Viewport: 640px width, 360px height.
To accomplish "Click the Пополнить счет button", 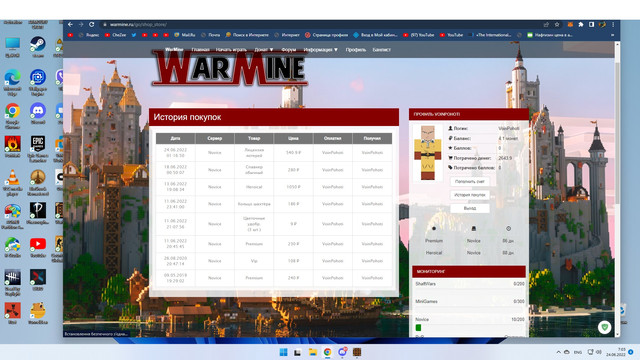I will click(x=470, y=182).
